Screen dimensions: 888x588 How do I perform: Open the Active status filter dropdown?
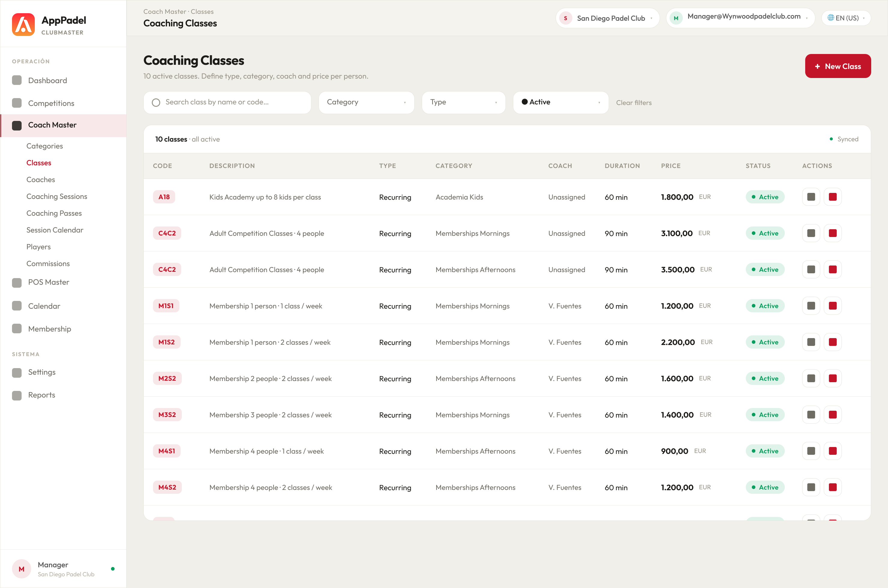[561, 102]
